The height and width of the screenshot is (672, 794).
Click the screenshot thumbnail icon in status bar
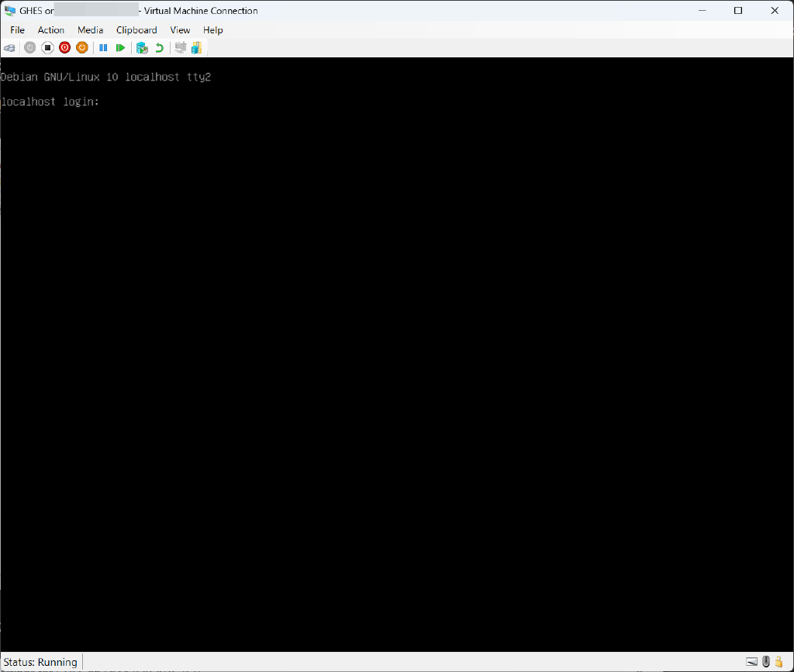(x=751, y=661)
